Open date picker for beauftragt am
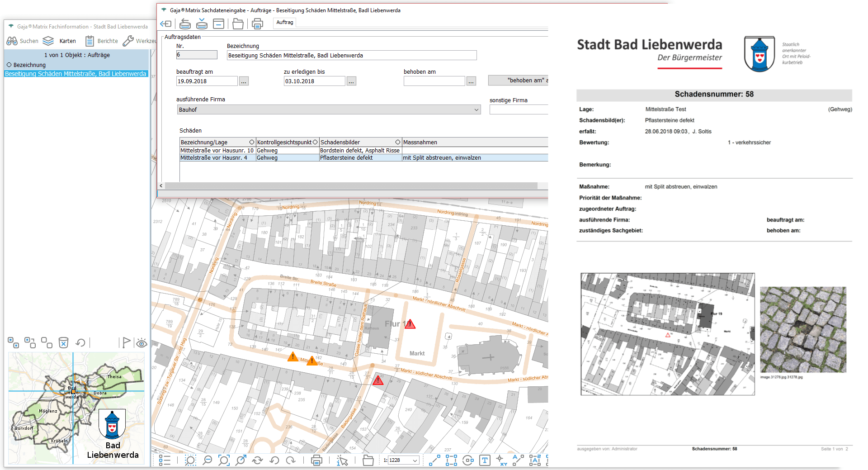The height and width of the screenshot is (470, 868). click(x=244, y=81)
